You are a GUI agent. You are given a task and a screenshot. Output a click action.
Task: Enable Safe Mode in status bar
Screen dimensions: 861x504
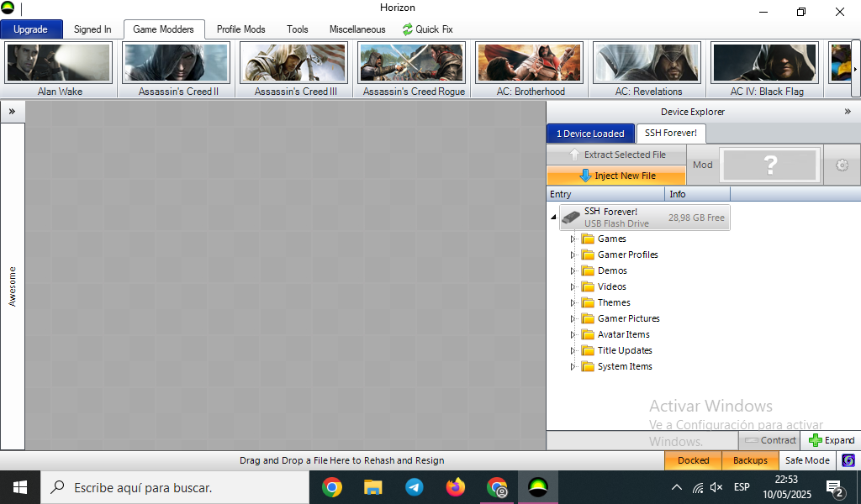coord(807,460)
